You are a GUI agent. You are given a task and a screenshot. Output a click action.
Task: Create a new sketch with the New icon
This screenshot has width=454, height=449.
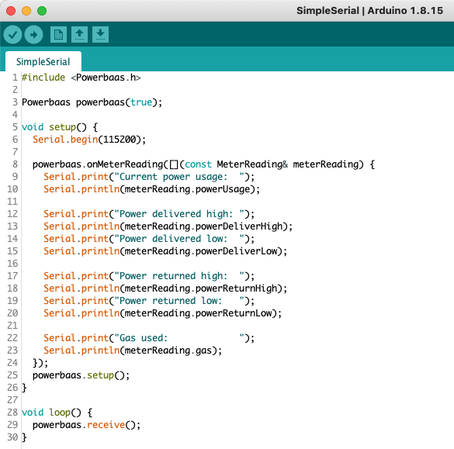[x=58, y=34]
